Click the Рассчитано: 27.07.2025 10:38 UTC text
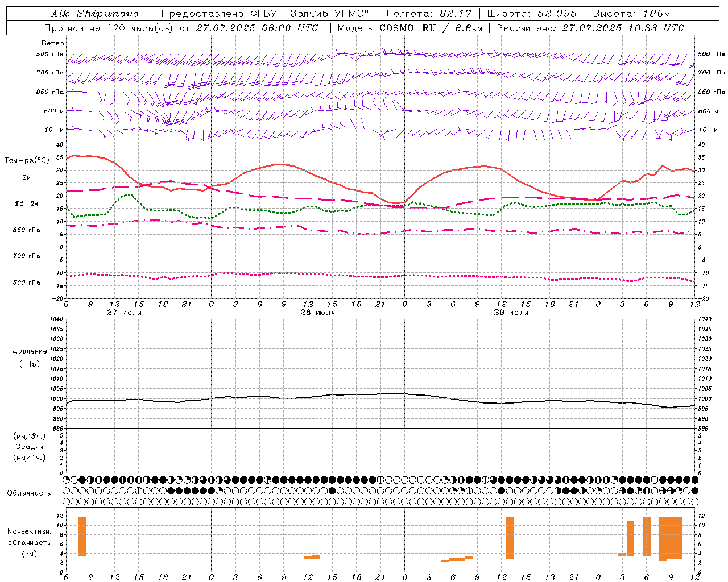The width and height of the screenshot is (728, 582). (x=590, y=28)
